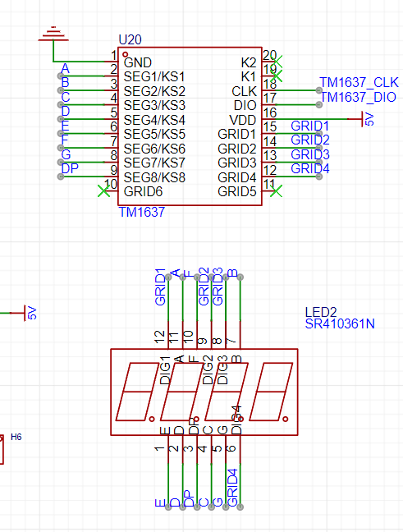Select the no-connect marker on GRID5 pin 11
This screenshot has width=403, height=532.
[277, 191]
